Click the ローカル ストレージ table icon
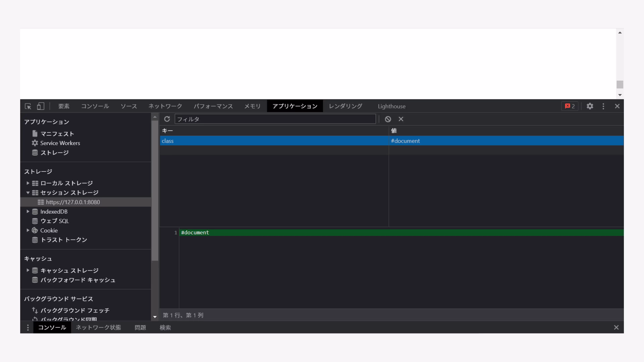This screenshot has width=644, height=362. click(x=35, y=183)
